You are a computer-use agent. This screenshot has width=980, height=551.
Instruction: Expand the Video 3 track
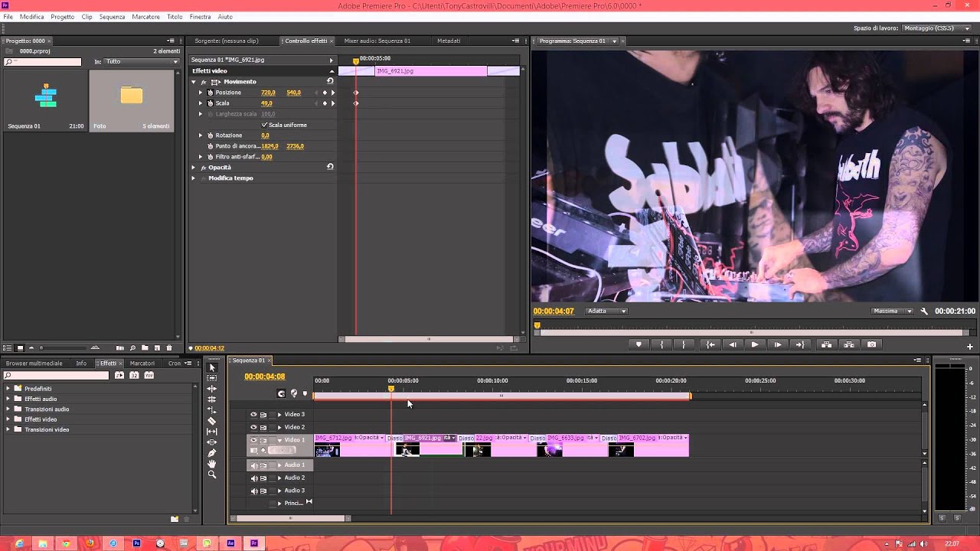pyautogui.click(x=279, y=415)
